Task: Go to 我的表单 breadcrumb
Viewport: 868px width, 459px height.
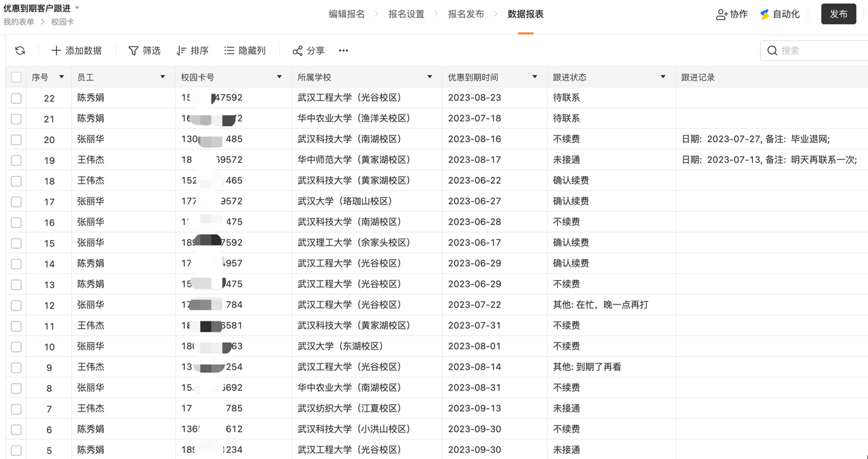Action: tap(19, 22)
